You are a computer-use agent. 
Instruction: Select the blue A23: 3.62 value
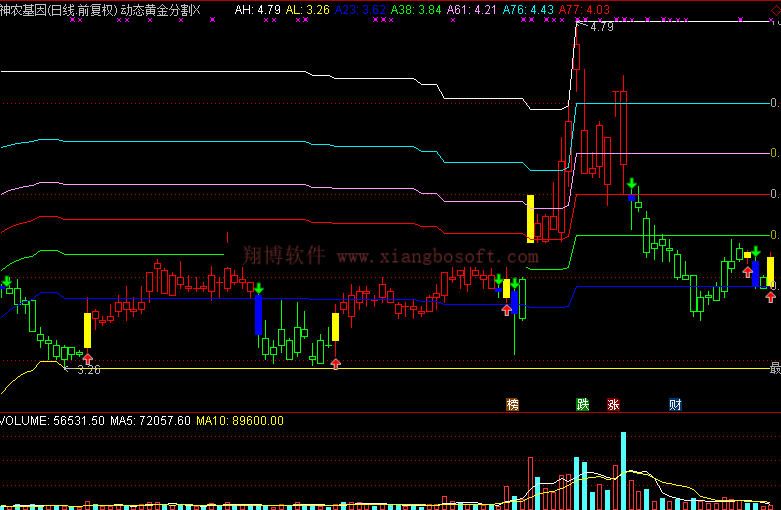point(360,9)
